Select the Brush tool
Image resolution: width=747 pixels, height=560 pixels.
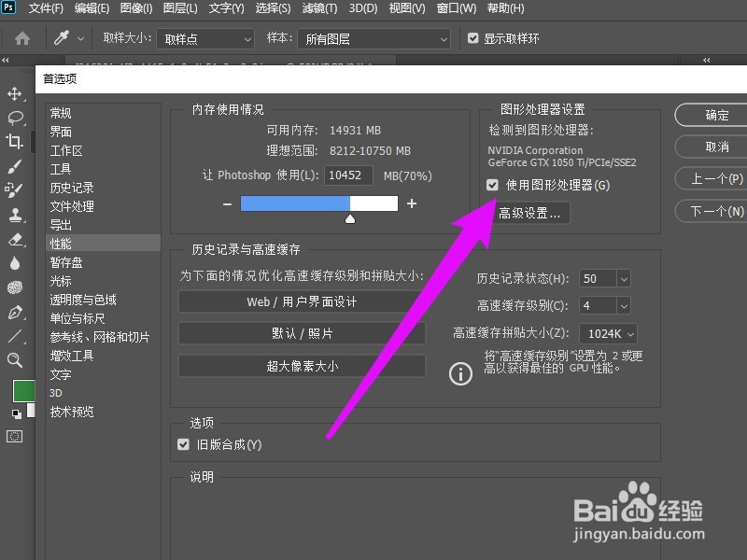pos(14,166)
